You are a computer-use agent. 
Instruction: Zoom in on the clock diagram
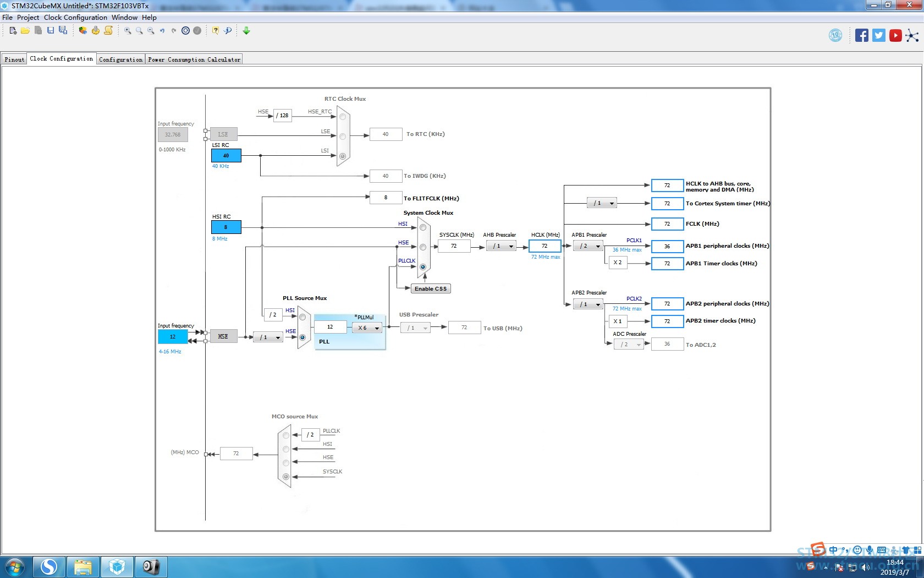coord(128,31)
